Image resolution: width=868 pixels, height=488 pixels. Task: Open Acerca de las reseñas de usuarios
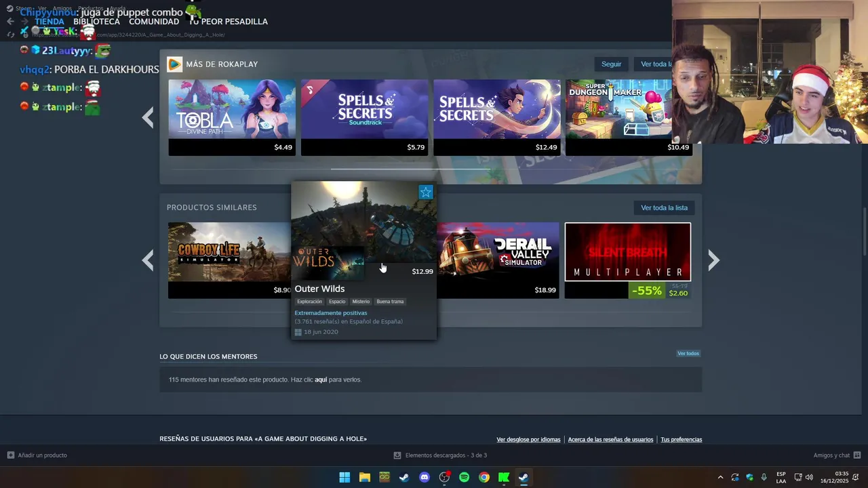point(610,439)
